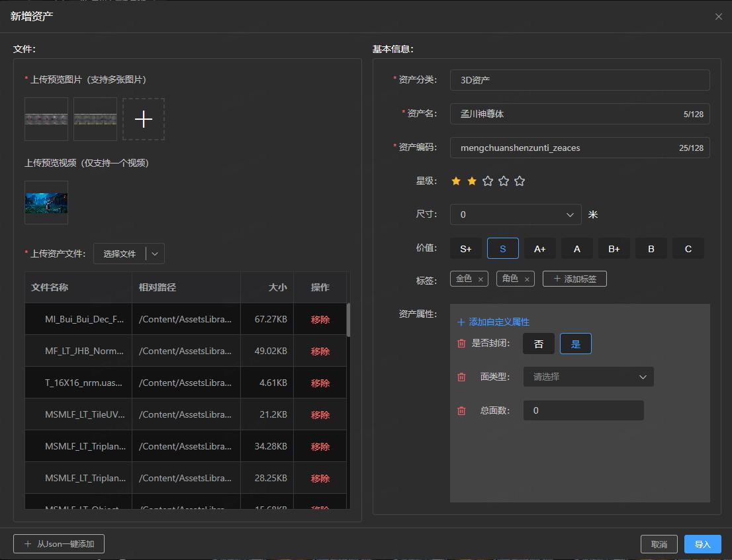The image size is (732, 560).
Task: Click the preview video thumbnail
Action: point(46,203)
